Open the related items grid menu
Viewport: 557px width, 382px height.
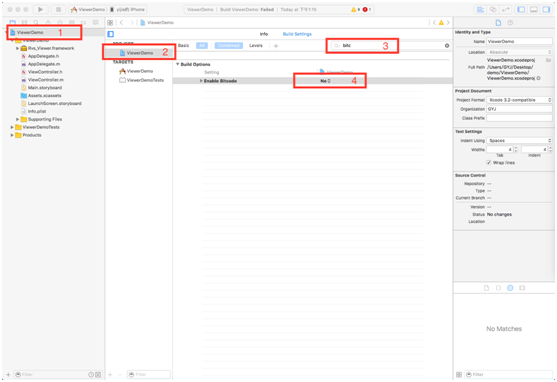(x=110, y=22)
